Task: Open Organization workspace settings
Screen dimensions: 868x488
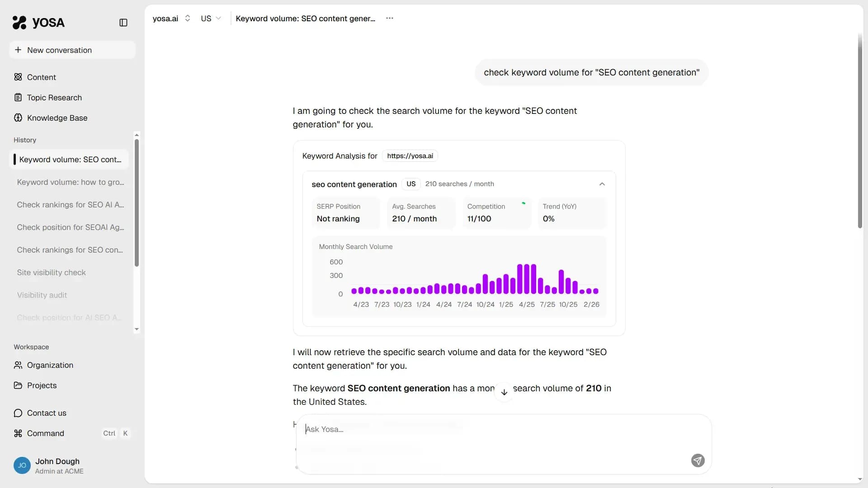Action: pyautogui.click(x=72, y=365)
